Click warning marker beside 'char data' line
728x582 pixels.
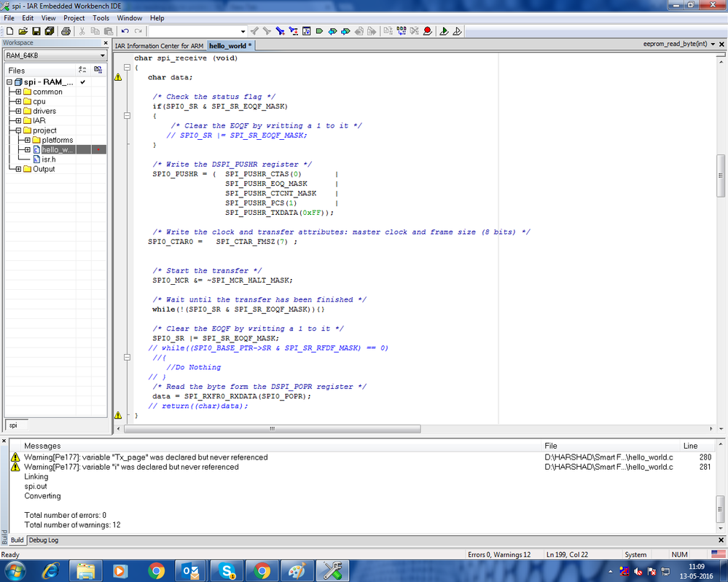point(118,77)
